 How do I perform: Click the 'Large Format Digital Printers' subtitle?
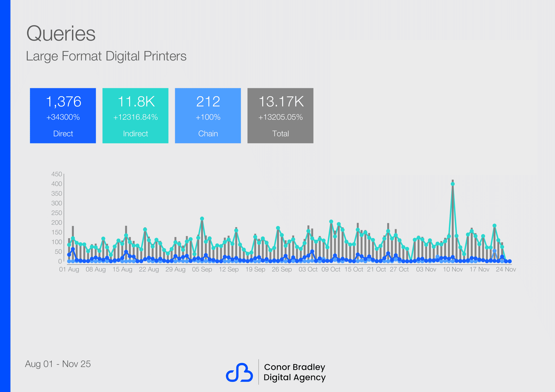pyautogui.click(x=106, y=56)
